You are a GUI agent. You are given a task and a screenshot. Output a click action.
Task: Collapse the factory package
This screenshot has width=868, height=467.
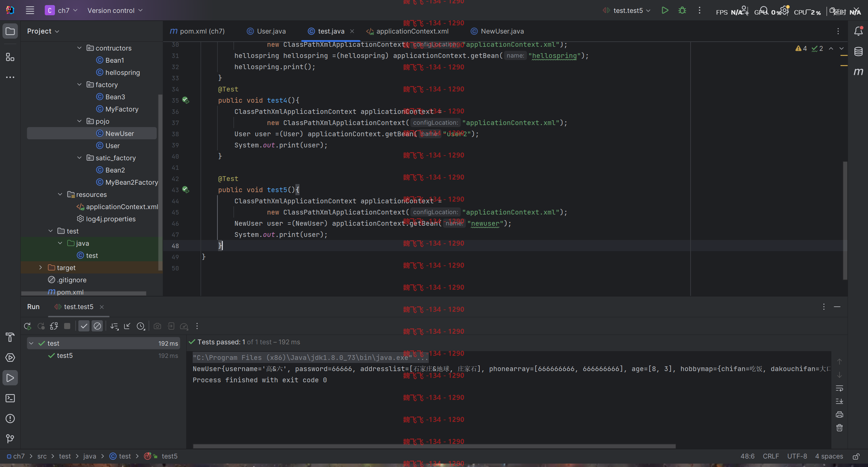pos(79,84)
